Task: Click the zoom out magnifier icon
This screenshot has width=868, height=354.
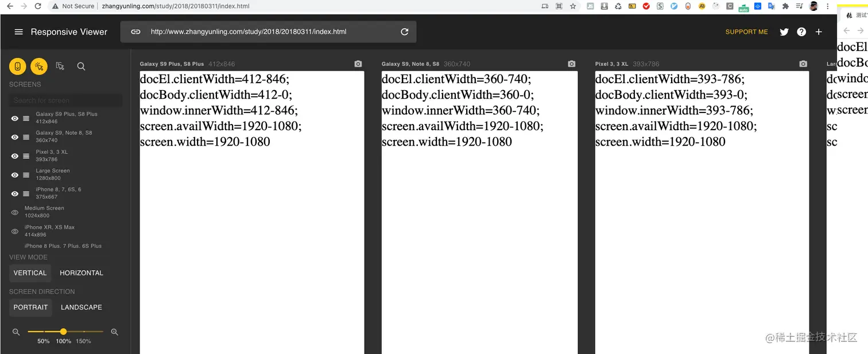Action: click(x=16, y=332)
